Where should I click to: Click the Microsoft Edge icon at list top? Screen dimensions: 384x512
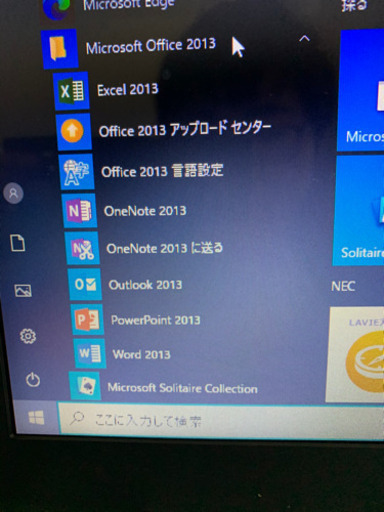[x=57, y=9]
